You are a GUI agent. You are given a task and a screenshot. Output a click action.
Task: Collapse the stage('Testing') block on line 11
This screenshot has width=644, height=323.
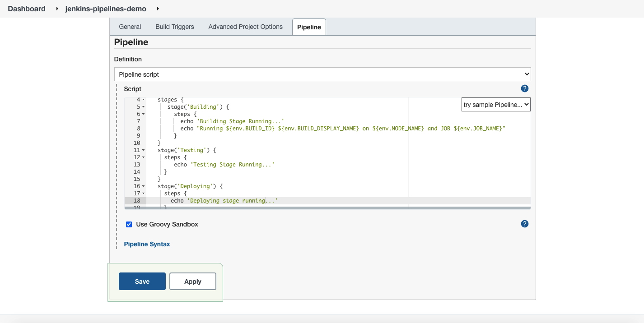[143, 150]
